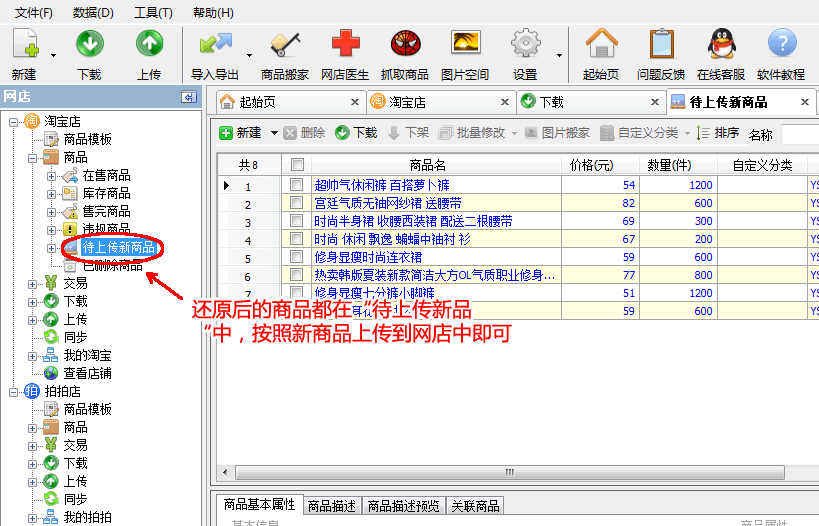Check the box for 宫廷气质无袖网纱裙
Screen dimensions: 819x526
296,202
